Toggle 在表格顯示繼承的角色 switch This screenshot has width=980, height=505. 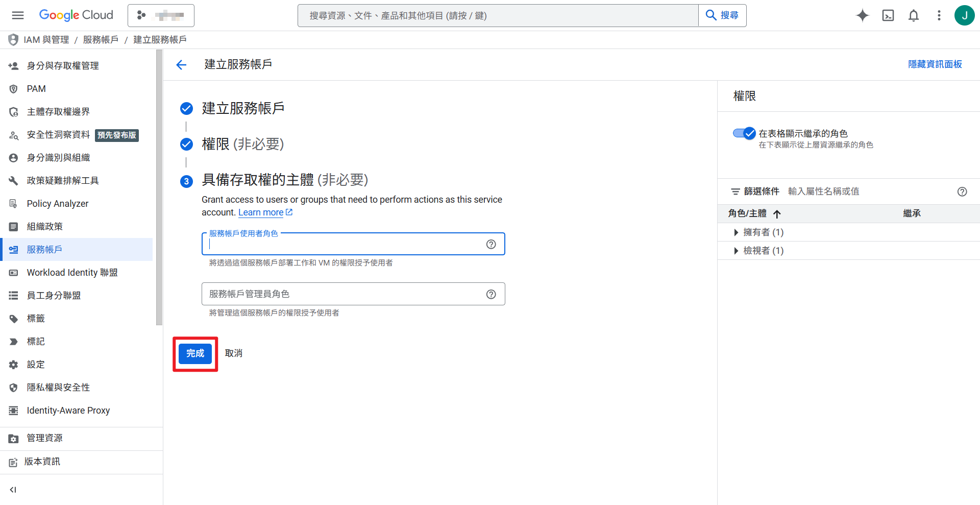(x=744, y=133)
